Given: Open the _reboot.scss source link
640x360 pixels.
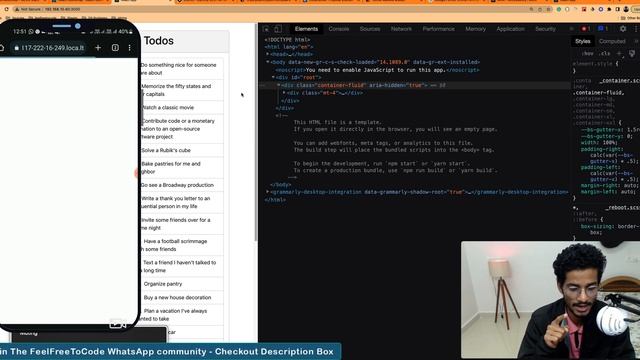Looking at the screenshot, I should click(x=622, y=208).
